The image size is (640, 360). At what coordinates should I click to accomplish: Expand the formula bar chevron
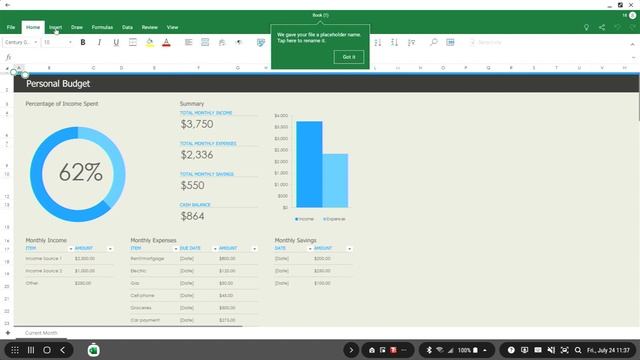[x=633, y=58]
